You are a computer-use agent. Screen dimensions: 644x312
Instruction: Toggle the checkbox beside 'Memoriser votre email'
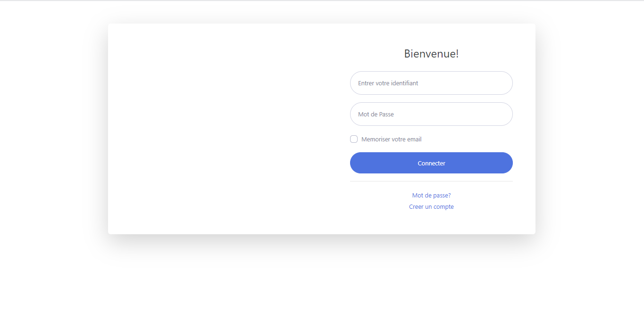(354, 139)
